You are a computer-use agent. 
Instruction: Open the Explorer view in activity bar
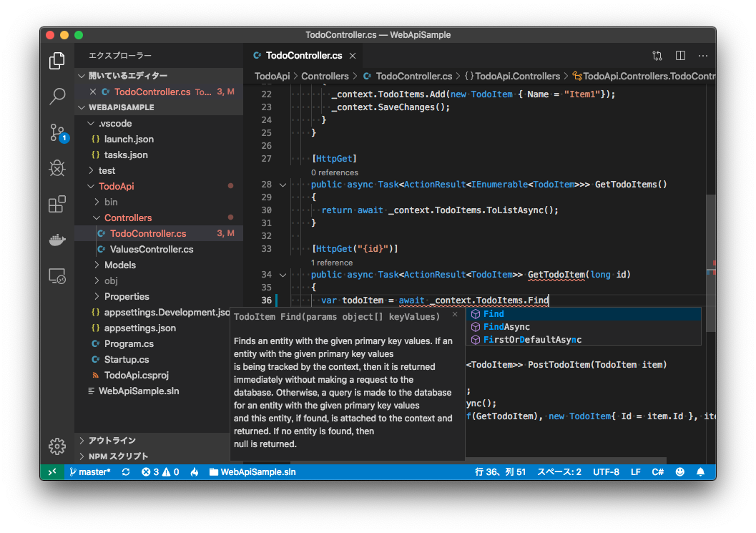point(57,61)
